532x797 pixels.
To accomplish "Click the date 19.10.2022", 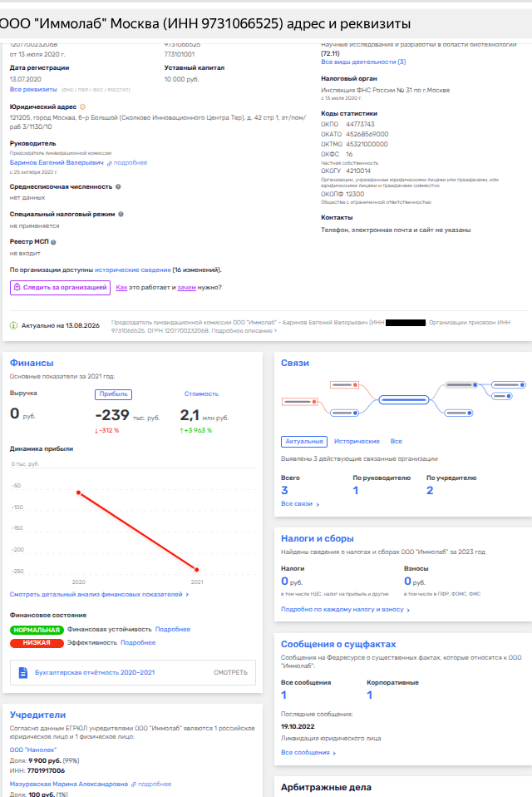I will point(298,726).
